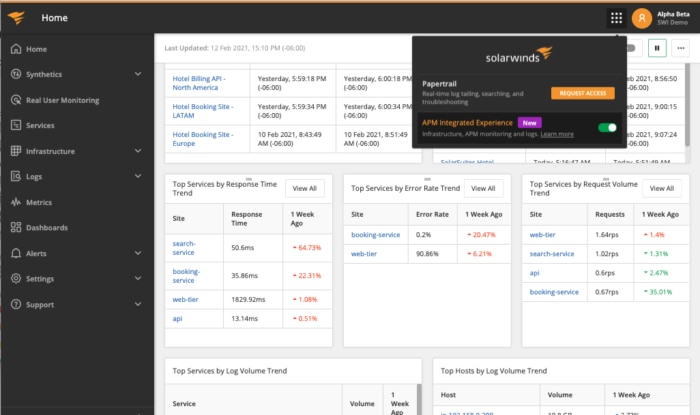
Task: Expand the Logs sidebar section
Action: [137, 176]
